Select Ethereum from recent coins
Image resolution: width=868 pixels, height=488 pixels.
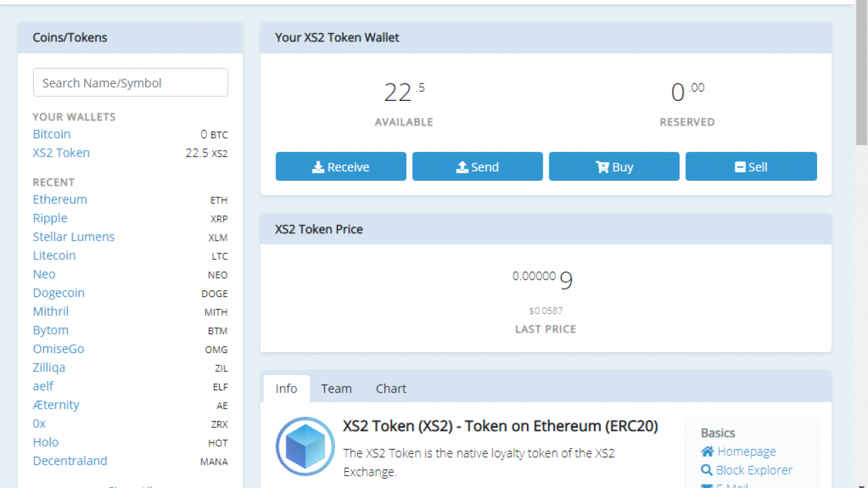tap(60, 200)
